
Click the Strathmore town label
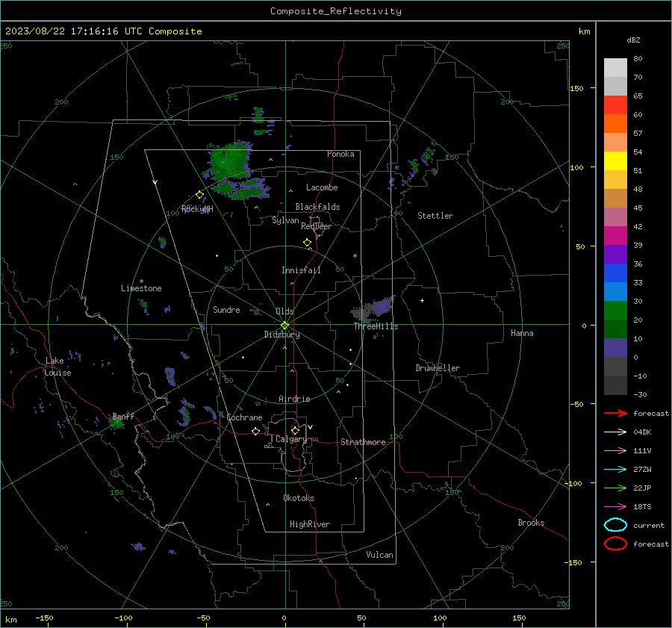(x=363, y=442)
